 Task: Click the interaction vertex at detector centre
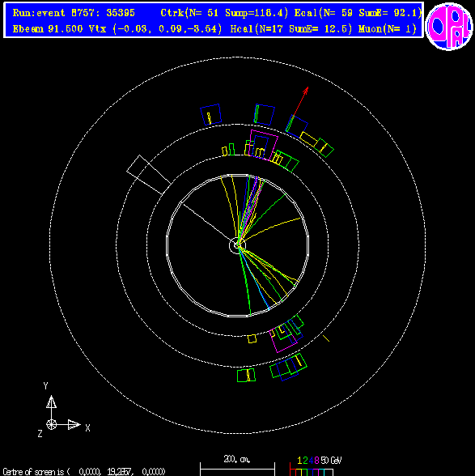click(237, 245)
